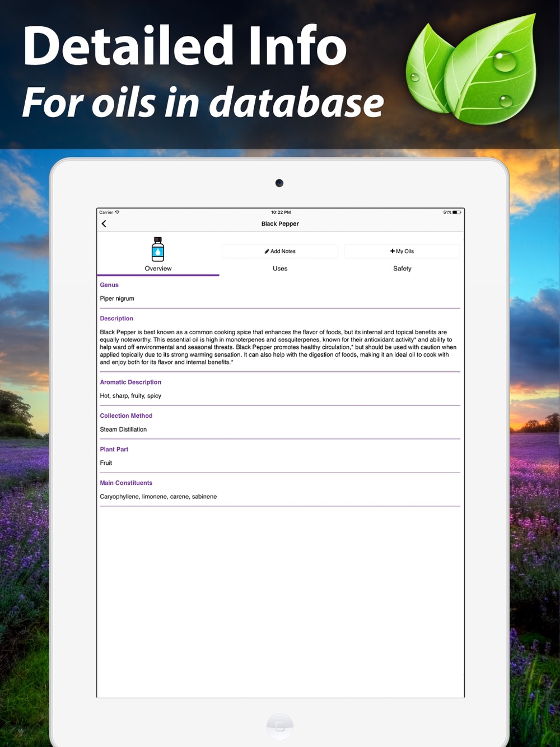Screen dimensions: 560x747
Task: Open the Overview tab bottle icon
Action: pyautogui.click(x=158, y=249)
